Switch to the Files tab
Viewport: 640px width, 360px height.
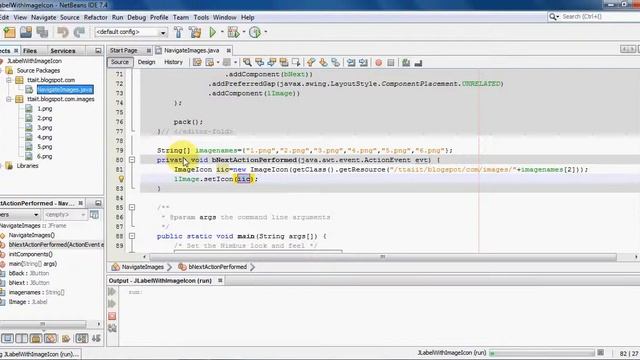tap(29, 51)
